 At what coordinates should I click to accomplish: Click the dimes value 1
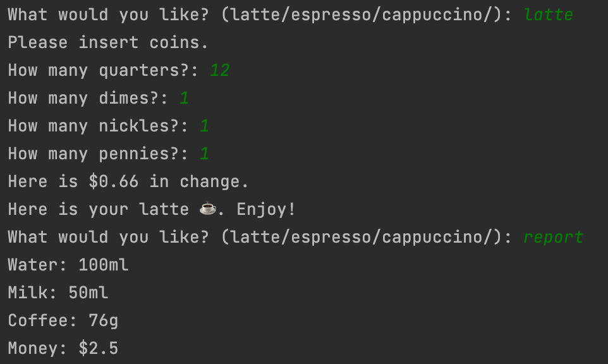[x=185, y=99]
